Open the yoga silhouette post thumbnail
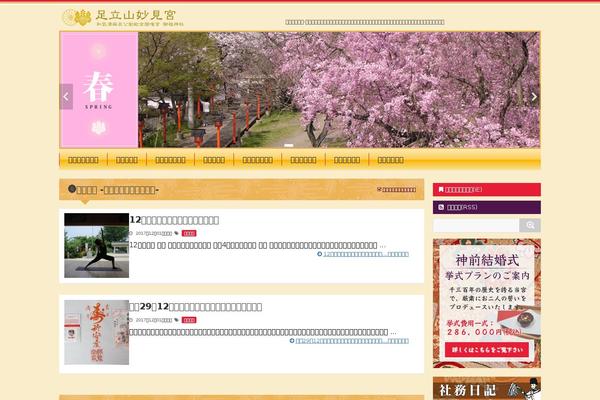Image resolution: width=600 pixels, height=400 pixels. 96,245
